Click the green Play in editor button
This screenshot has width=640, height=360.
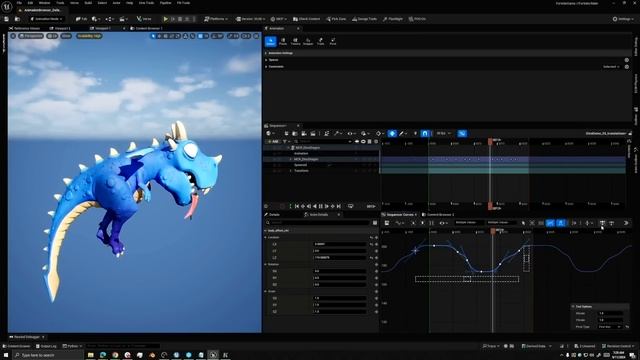click(165, 19)
